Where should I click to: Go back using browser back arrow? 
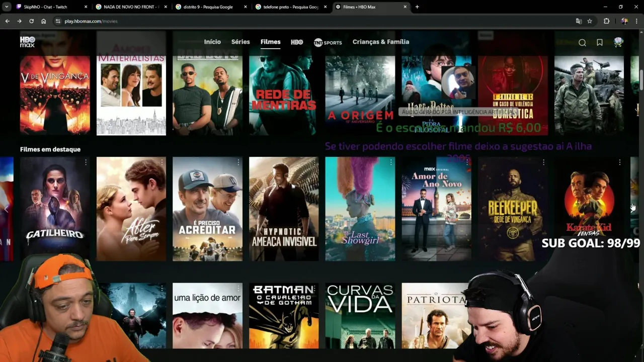click(7, 21)
